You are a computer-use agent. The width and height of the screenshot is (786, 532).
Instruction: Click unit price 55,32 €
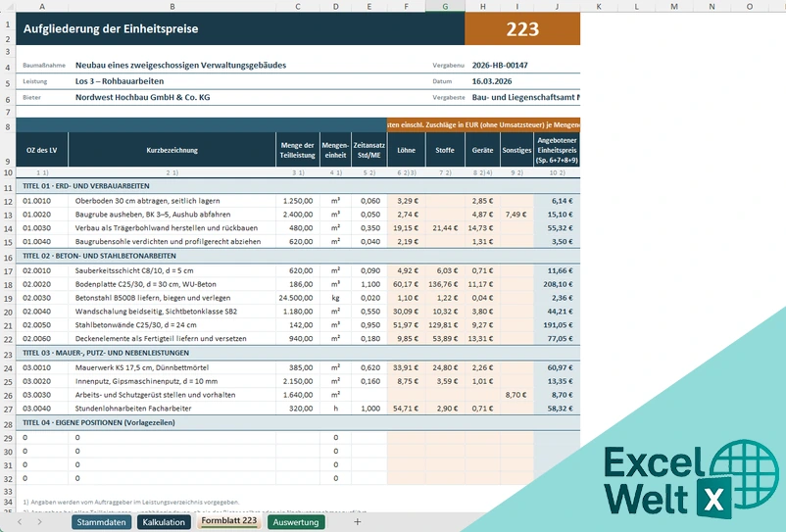557,228
